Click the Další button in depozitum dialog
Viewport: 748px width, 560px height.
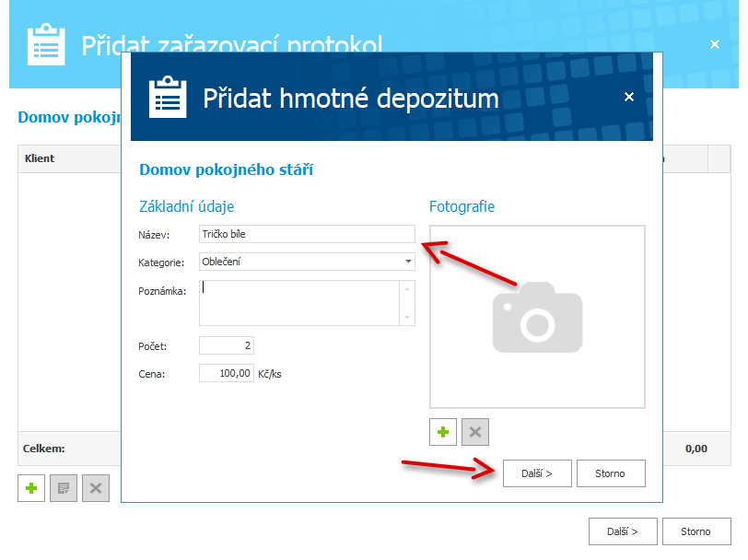click(x=537, y=473)
